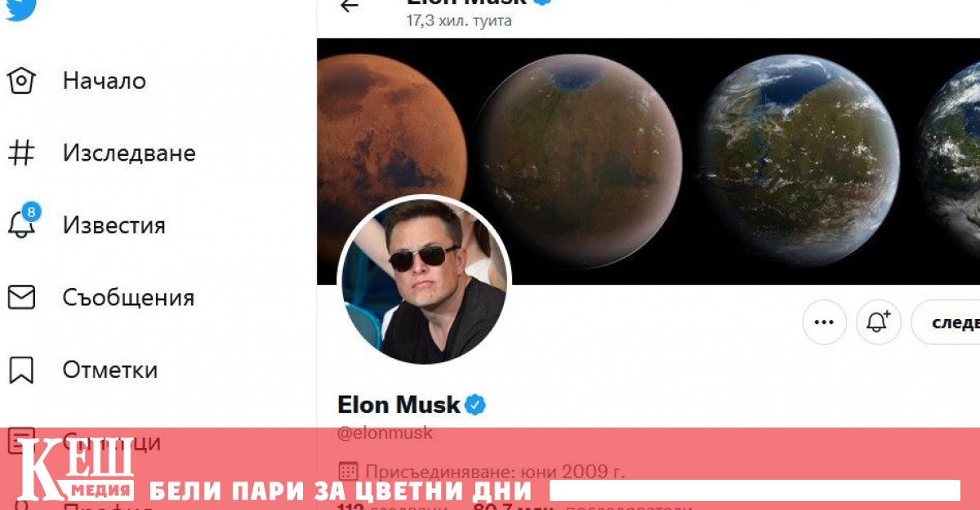
Task: Click the @elonmusk handle text
Action: tap(385, 433)
